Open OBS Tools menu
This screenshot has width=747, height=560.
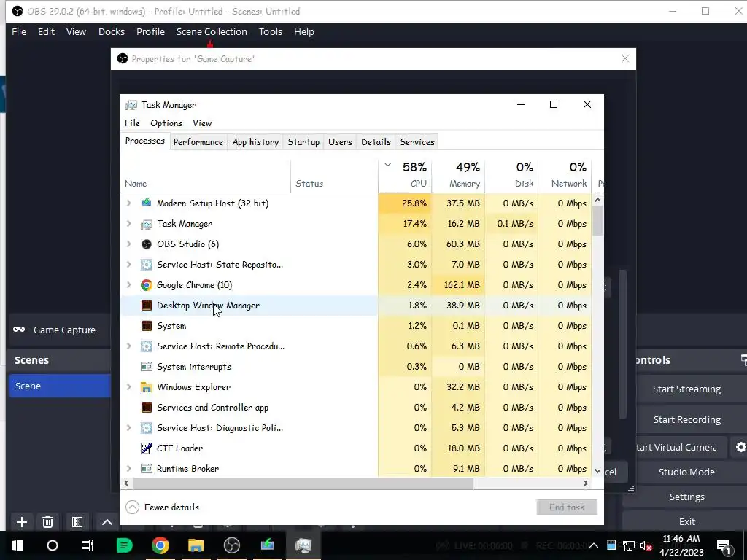coord(271,32)
